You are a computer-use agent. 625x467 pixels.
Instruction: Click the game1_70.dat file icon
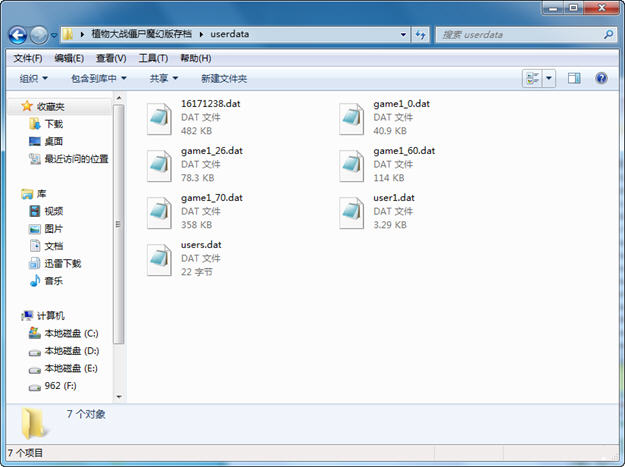159,213
